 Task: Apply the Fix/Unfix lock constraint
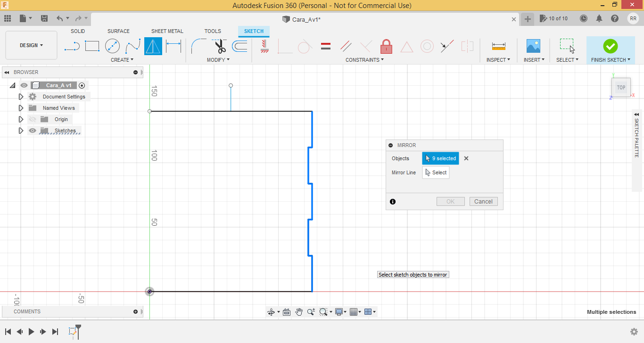click(387, 46)
